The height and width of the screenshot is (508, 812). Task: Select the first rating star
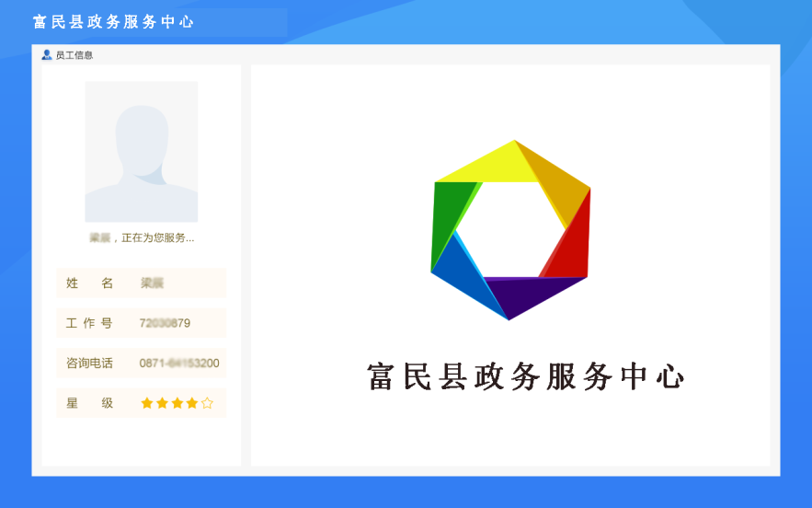[147, 403]
